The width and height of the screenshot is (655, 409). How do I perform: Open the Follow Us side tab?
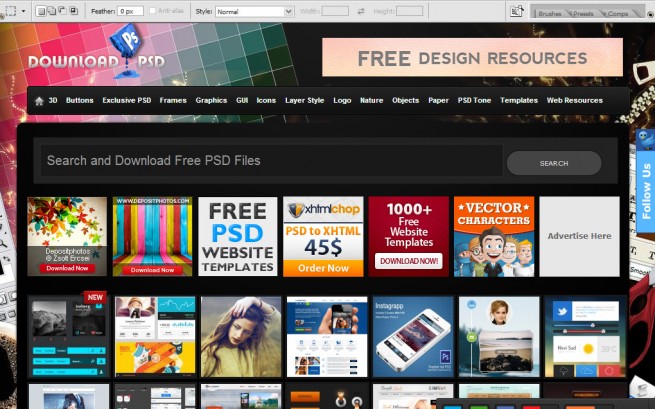click(x=646, y=191)
